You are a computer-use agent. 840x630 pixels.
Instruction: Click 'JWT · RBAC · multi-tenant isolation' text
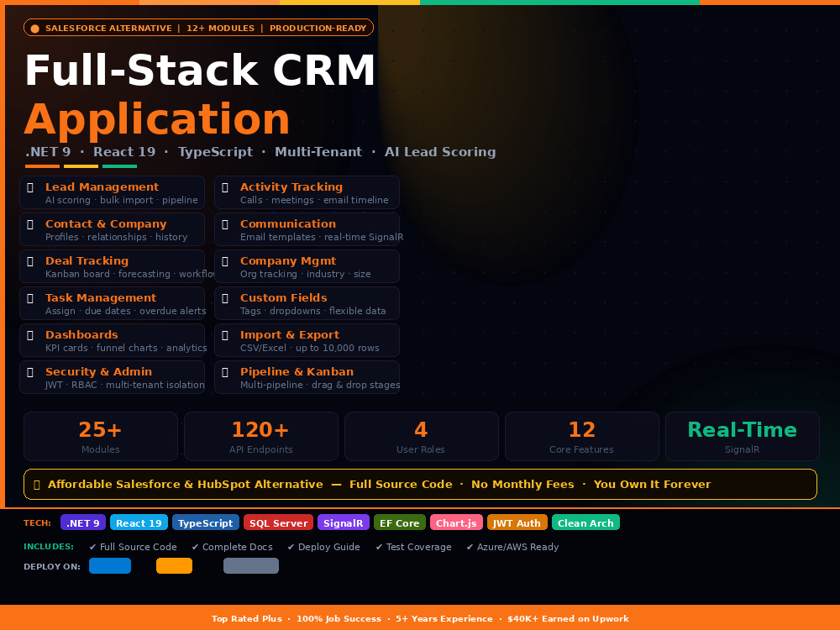coord(125,386)
